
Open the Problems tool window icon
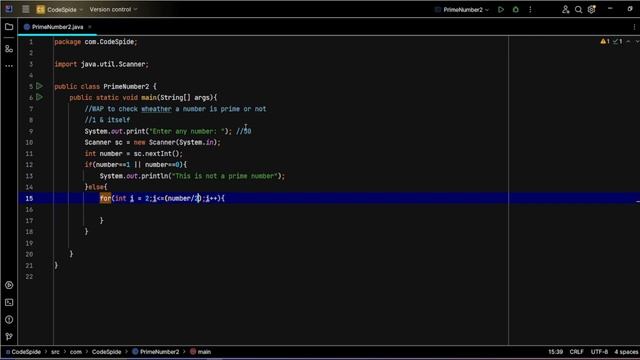tap(9, 320)
